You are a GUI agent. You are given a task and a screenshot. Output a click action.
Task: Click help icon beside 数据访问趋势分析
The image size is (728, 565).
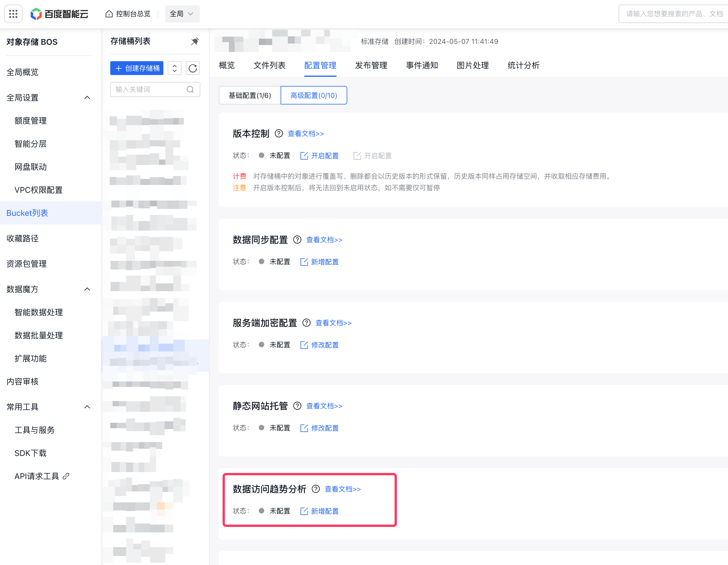316,489
